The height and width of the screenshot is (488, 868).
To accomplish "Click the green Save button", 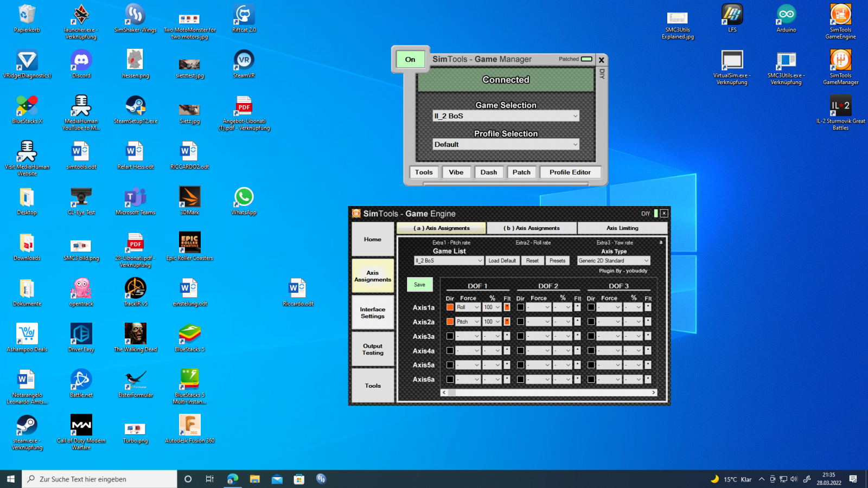I will (419, 285).
